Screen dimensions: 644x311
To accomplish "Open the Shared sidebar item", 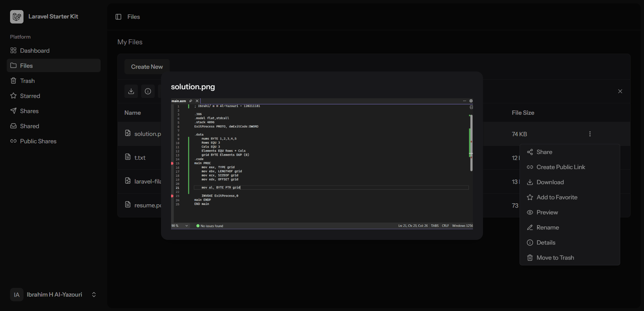I will tap(54, 126).
